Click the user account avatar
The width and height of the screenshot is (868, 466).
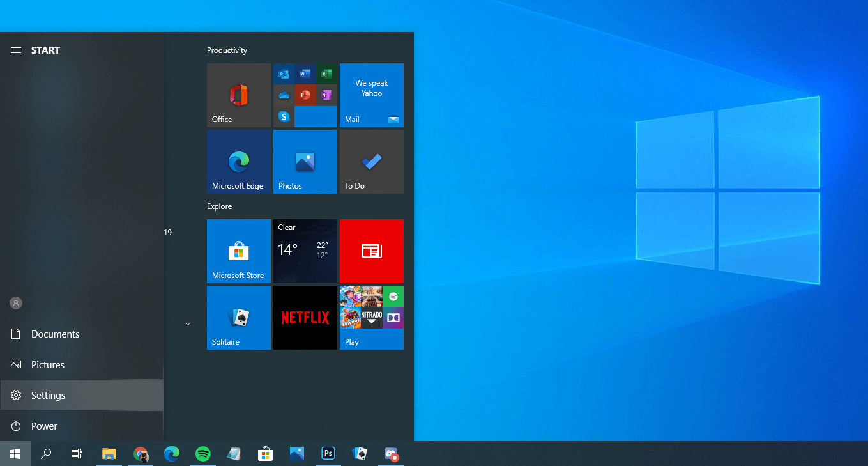(x=16, y=303)
